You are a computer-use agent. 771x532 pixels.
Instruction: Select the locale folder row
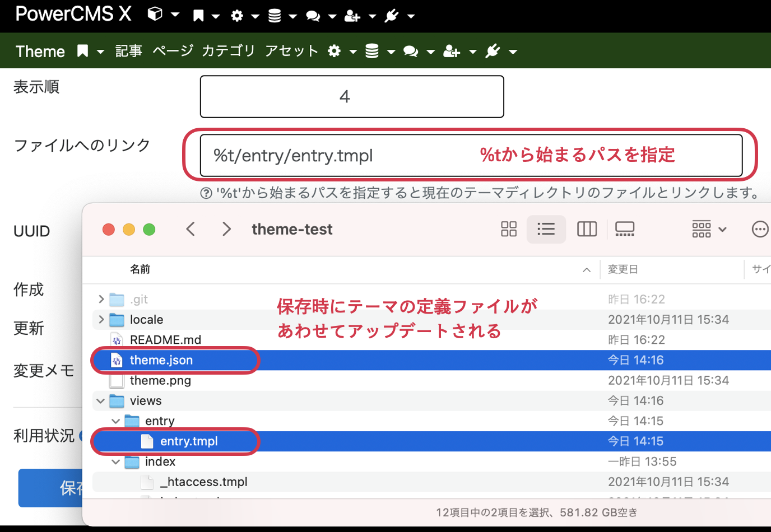click(431, 320)
